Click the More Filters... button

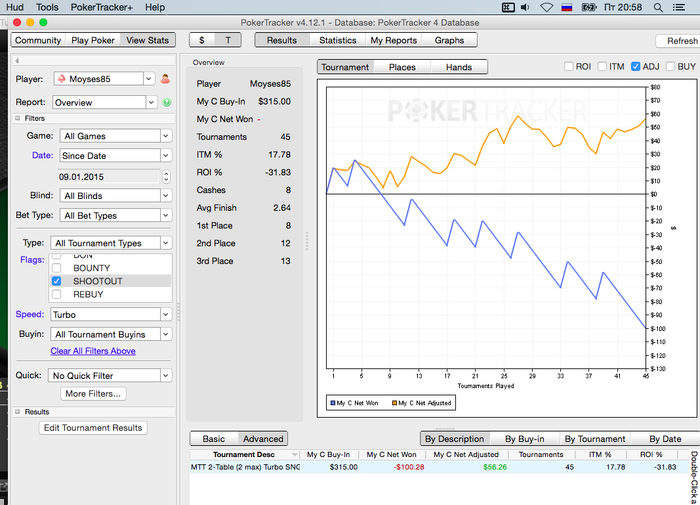pos(93,394)
